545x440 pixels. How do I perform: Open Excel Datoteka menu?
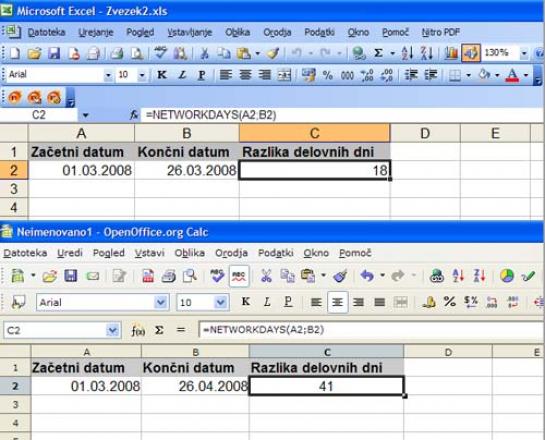(47, 32)
